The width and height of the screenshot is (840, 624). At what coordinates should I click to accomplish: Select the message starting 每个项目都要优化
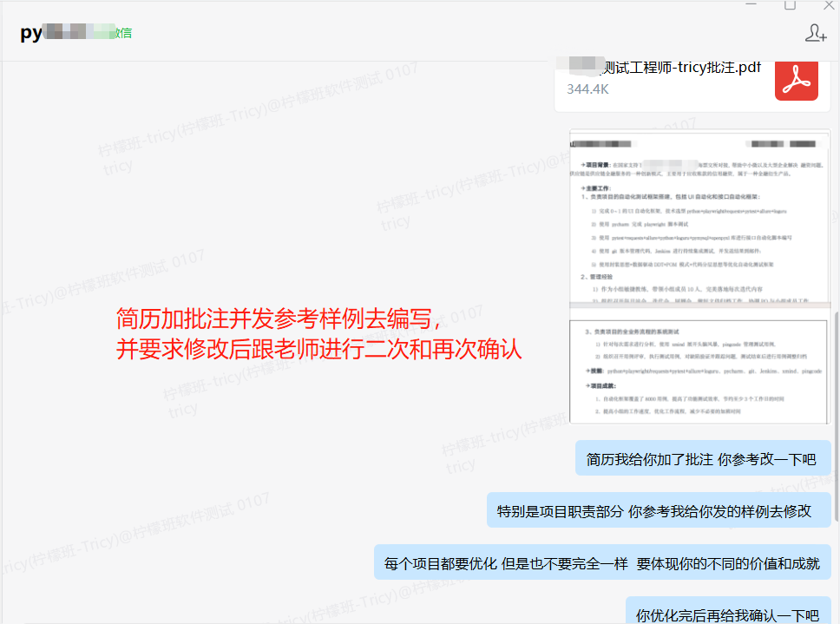pyautogui.click(x=601, y=562)
